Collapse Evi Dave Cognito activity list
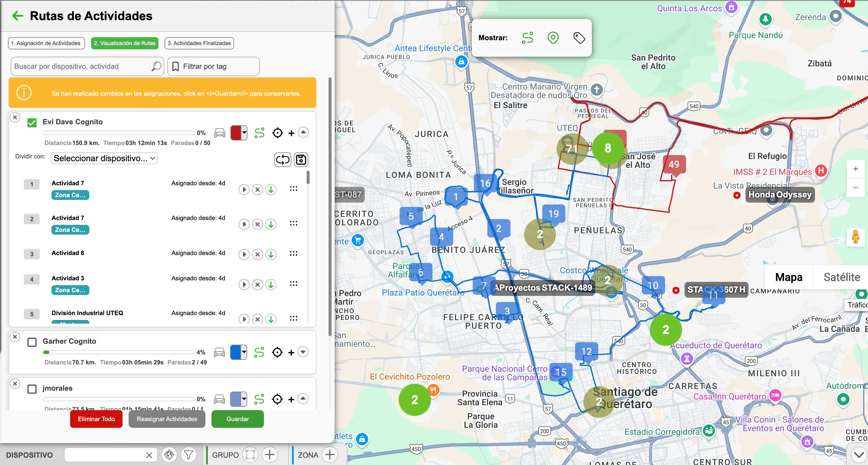 [303, 133]
